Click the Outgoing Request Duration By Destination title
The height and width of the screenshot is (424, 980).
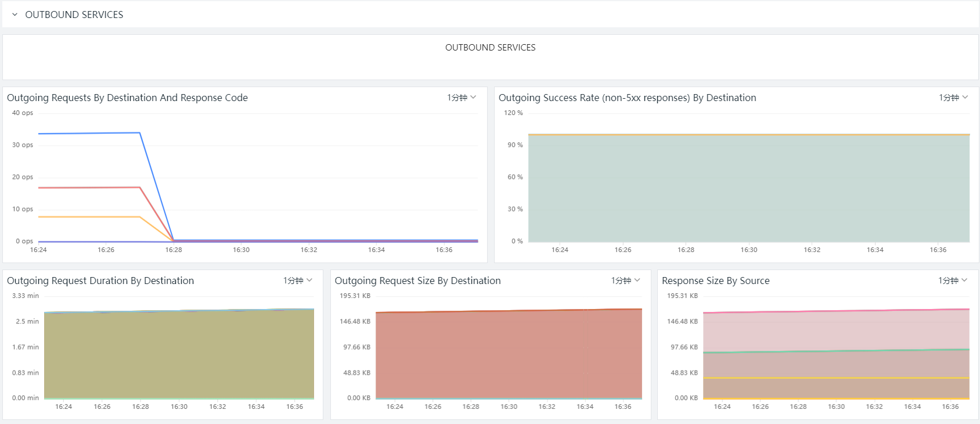(100, 281)
